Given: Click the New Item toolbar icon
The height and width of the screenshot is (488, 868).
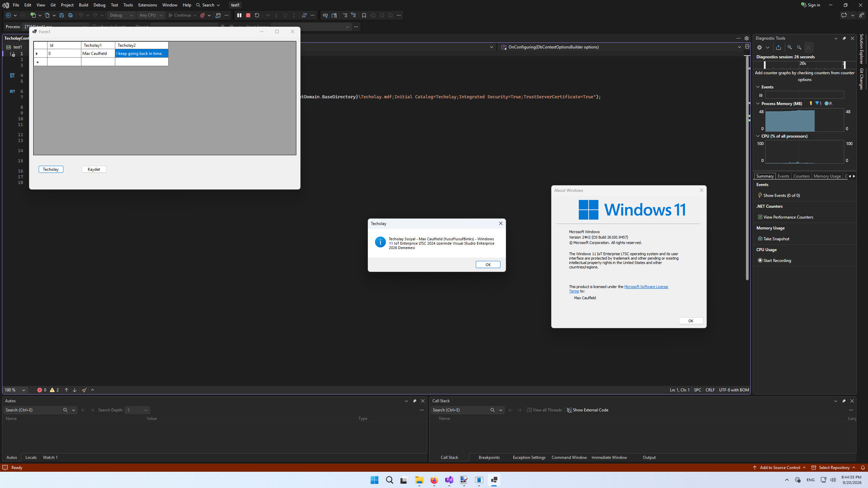Looking at the screenshot, I should click(x=33, y=15).
